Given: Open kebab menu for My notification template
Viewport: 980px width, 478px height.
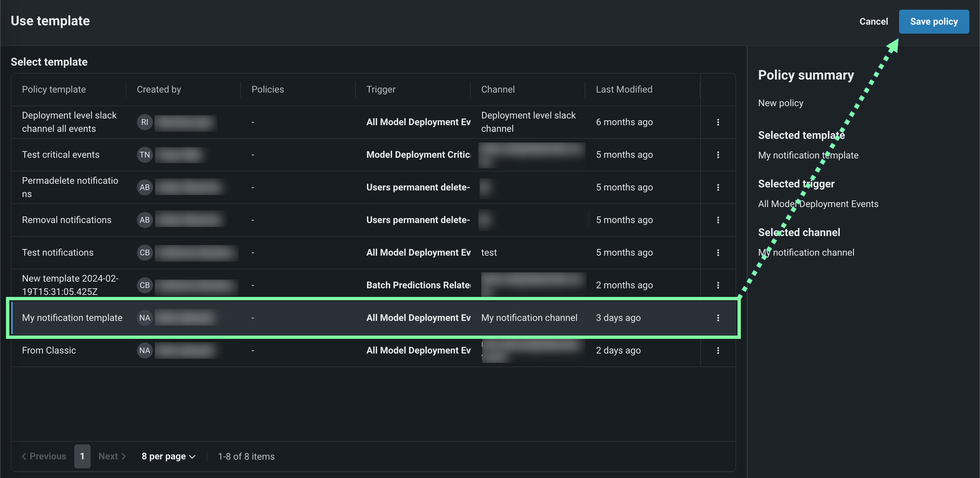Looking at the screenshot, I should coord(718,318).
